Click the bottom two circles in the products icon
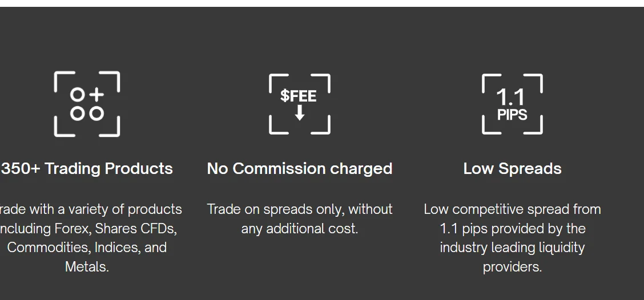 click(x=87, y=113)
